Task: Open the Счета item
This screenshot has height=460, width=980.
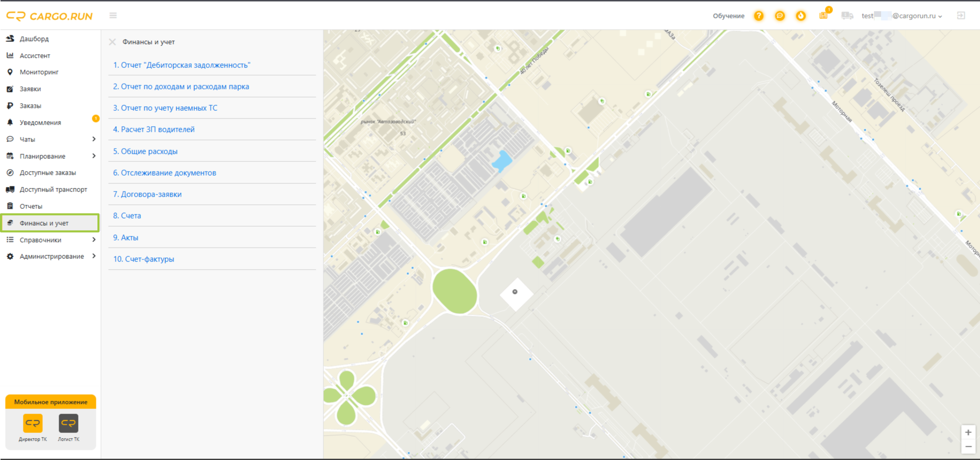Action: point(127,215)
